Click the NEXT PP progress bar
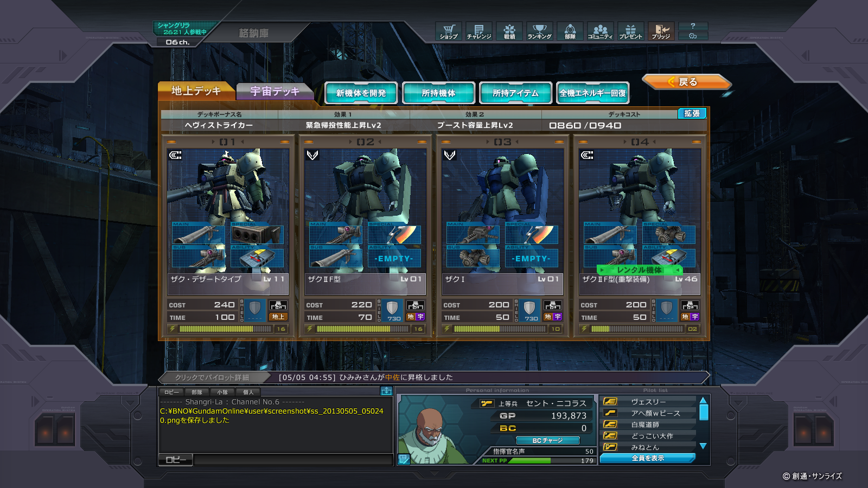 [x=552, y=460]
